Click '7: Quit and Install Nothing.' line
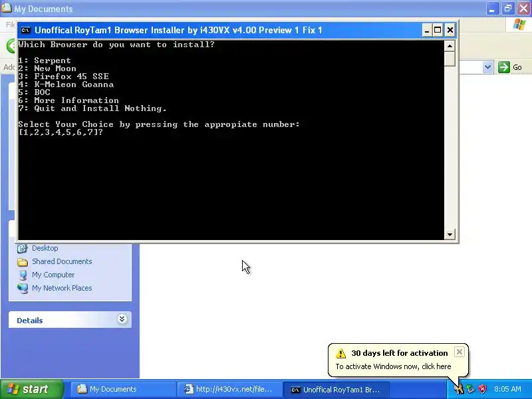This screenshot has height=399, width=532. pos(92,108)
